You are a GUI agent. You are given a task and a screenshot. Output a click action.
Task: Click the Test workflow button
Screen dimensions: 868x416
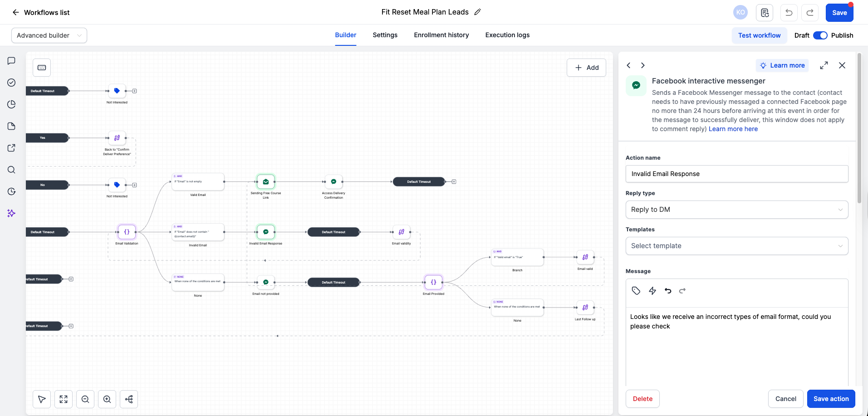(759, 35)
